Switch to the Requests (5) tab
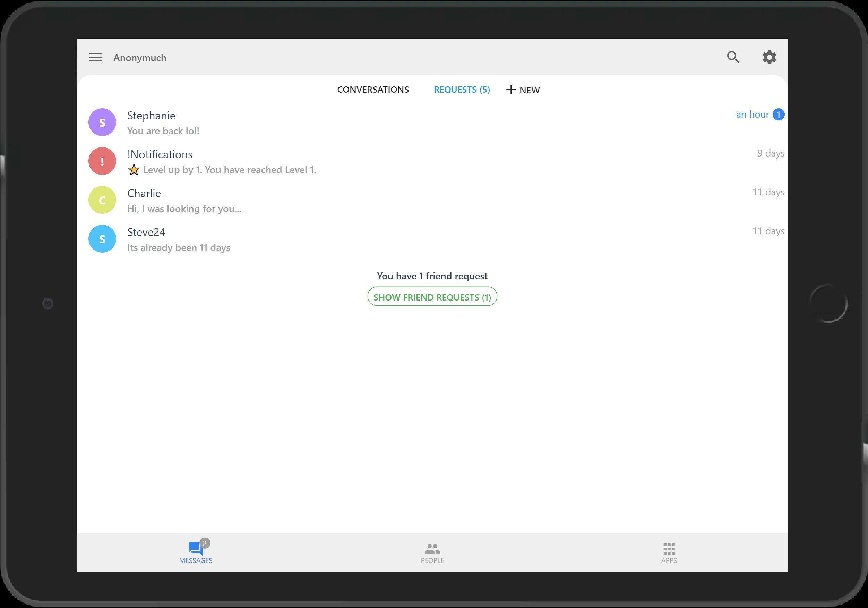Screen dimensions: 868x608 pyautogui.click(x=462, y=90)
